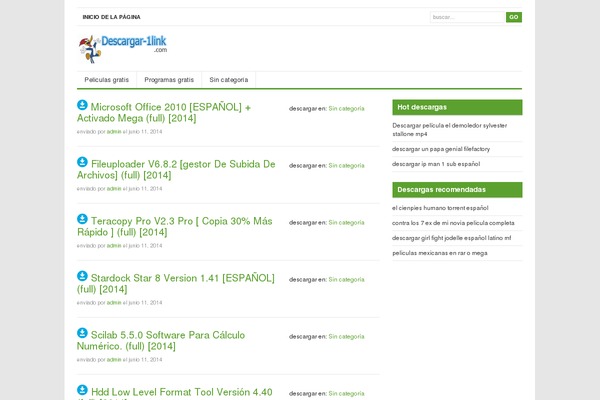The image size is (600, 400).
Task: Open peliculas mexicanas en raro mega link
Action: [440, 253]
